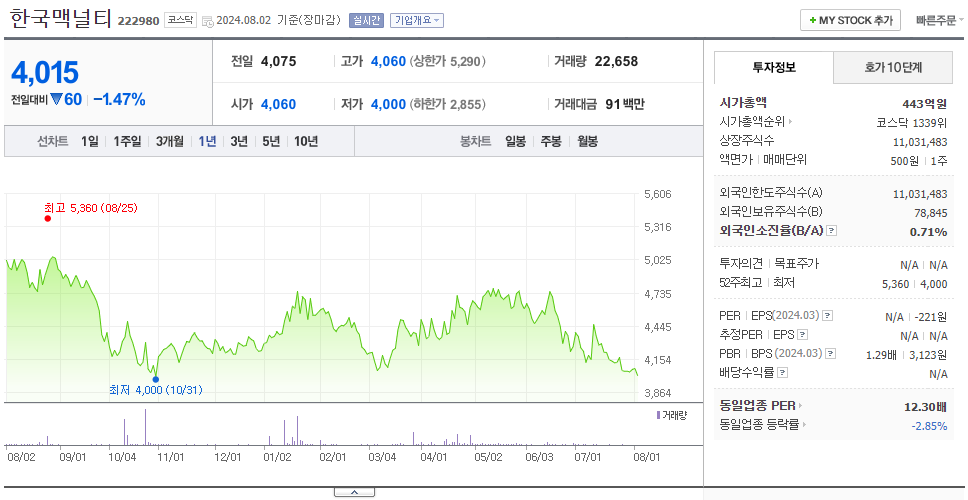Switch to 투자정보 tab
968x500 pixels.
(774, 67)
